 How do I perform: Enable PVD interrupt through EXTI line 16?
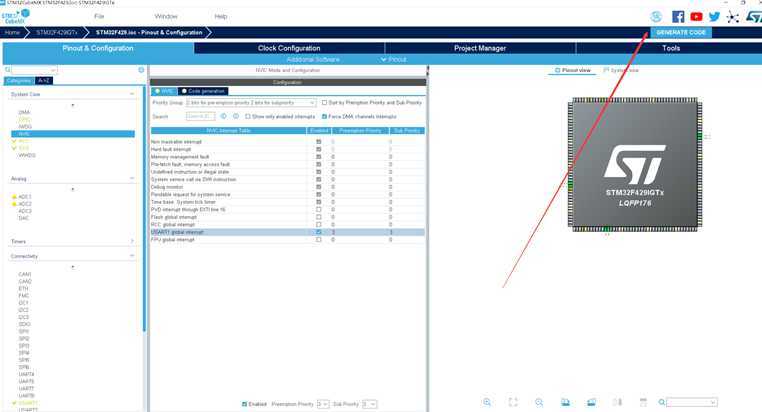pyautogui.click(x=319, y=209)
